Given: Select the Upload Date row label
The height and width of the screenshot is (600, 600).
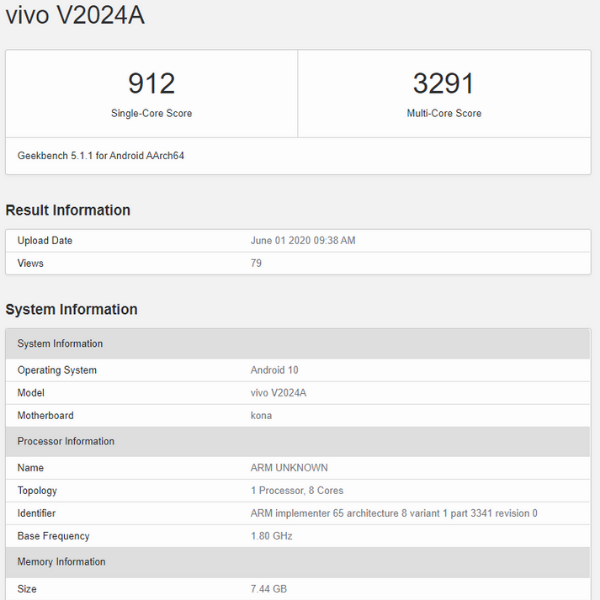Looking at the screenshot, I should [45, 241].
